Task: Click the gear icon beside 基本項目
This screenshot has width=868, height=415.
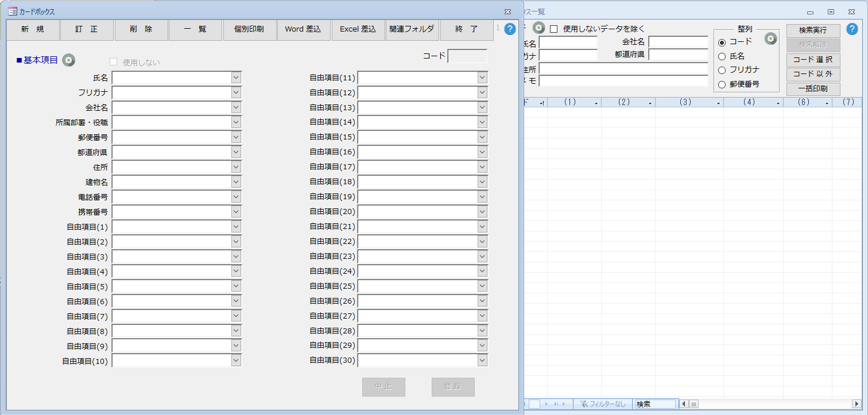Action: tap(69, 60)
